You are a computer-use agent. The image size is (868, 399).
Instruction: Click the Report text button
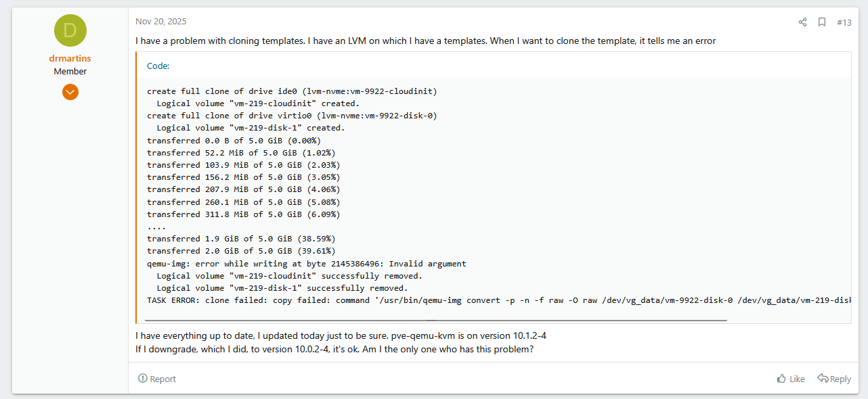click(163, 379)
